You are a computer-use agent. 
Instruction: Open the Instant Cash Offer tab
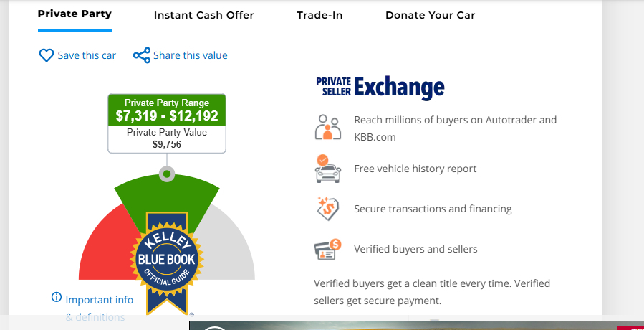203,15
